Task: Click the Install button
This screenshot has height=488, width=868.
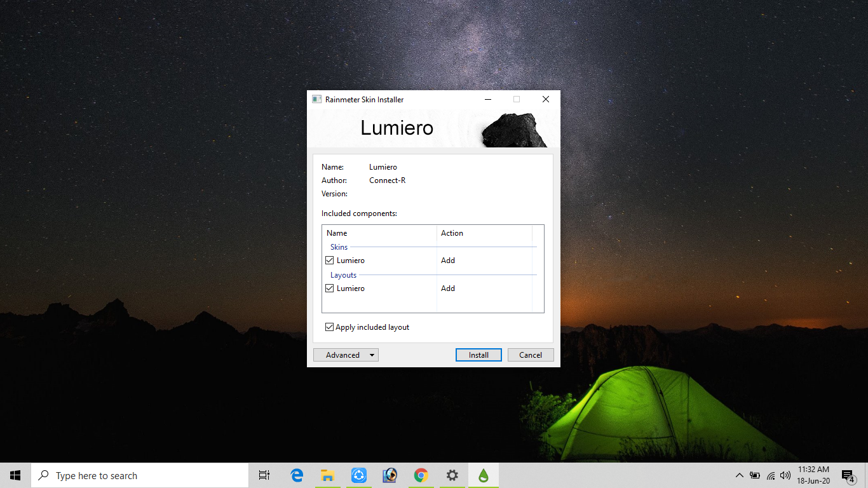Action: pos(478,355)
